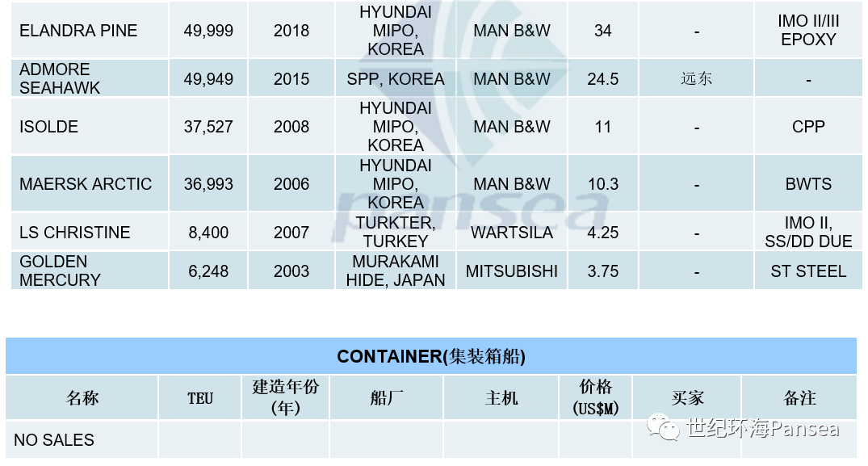
Task: Click the MAERSK ARCTIC cell
Action: [90, 184]
